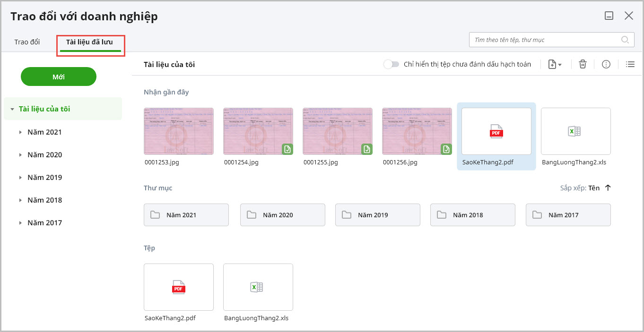Click the green Mới button

(58, 77)
